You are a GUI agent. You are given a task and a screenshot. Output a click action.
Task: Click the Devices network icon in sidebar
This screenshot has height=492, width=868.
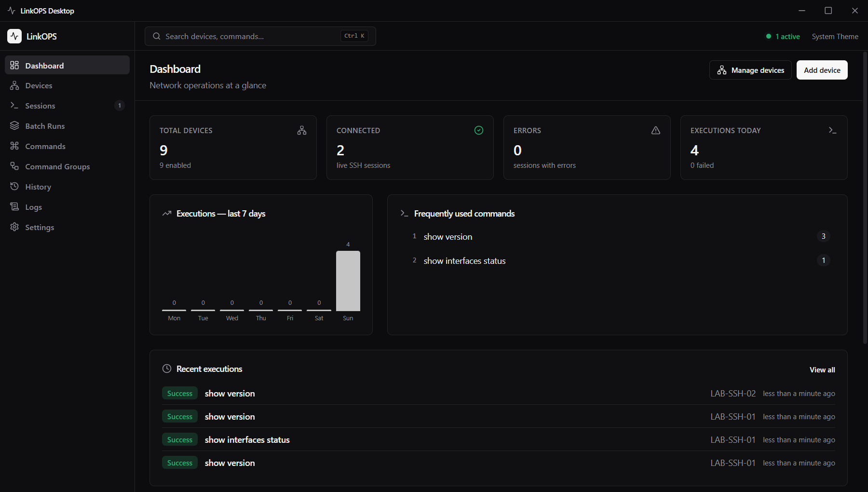pyautogui.click(x=14, y=85)
